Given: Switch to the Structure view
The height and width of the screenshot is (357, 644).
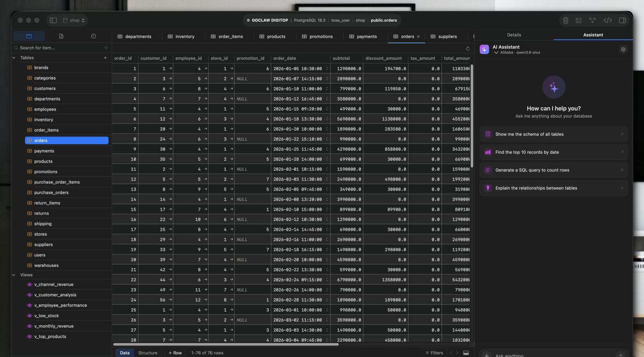Looking at the screenshot, I should click(x=148, y=353).
